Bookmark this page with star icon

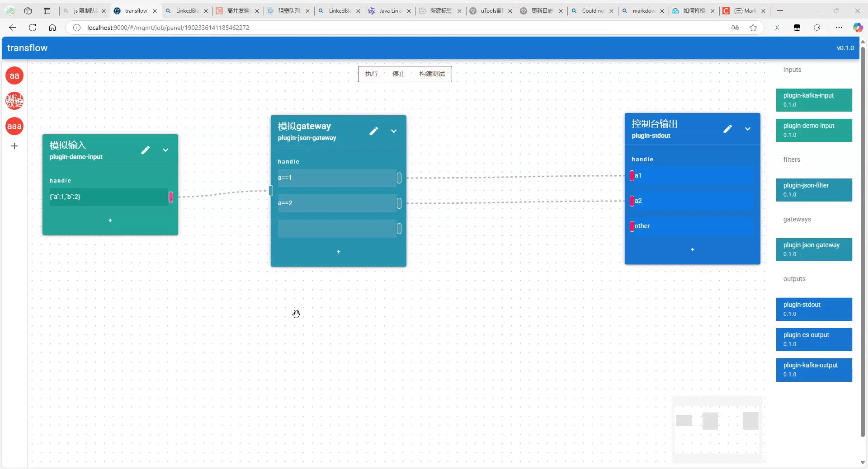(x=753, y=28)
